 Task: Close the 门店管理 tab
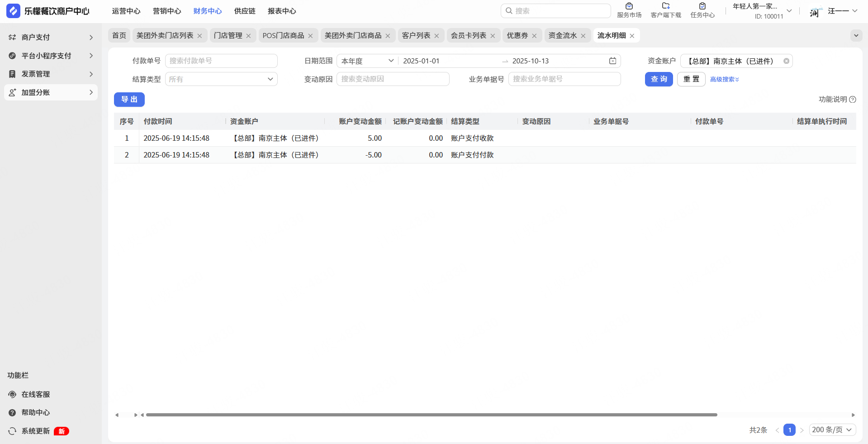(x=248, y=36)
